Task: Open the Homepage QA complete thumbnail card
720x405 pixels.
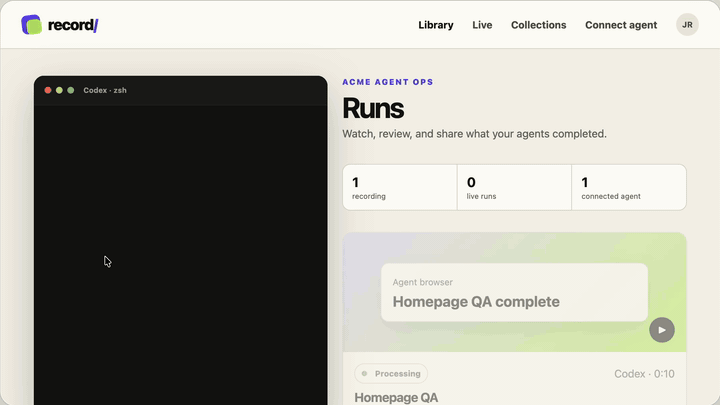Action: (x=514, y=292)
